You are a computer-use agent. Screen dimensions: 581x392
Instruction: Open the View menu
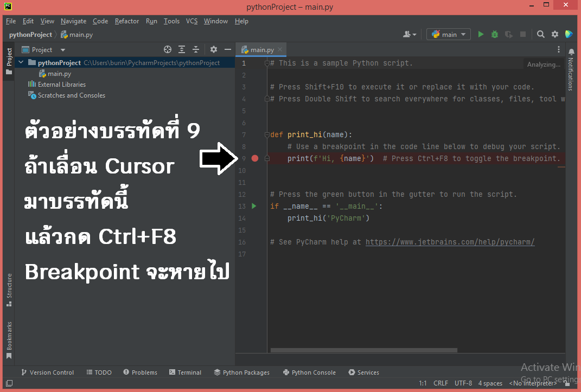pos(47,21)
